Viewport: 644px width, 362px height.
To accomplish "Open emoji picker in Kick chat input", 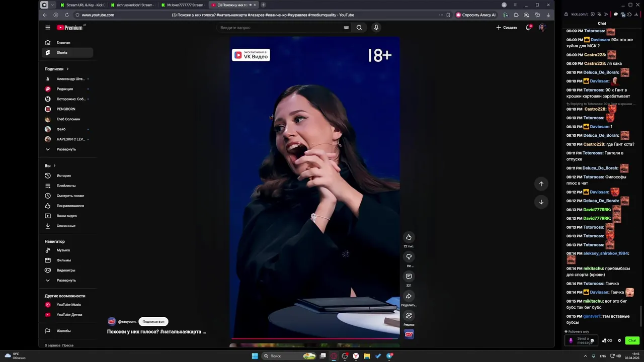I will click(592, 341).
